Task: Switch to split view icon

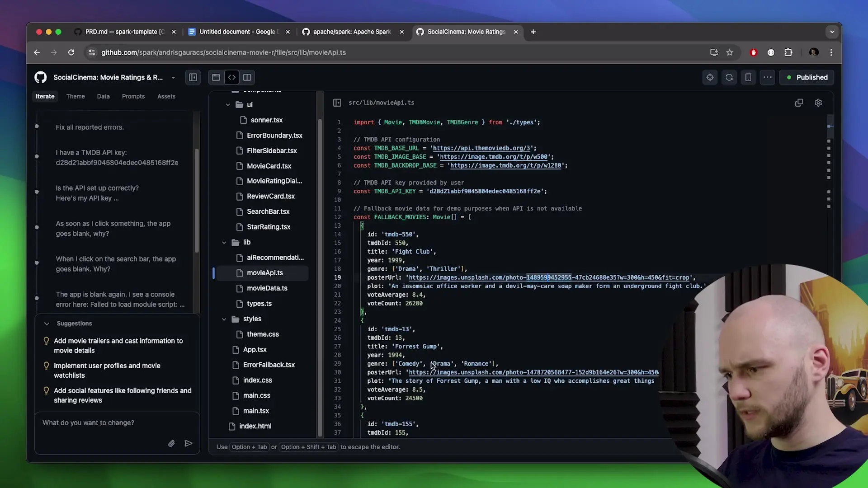Action: pos(247,77)
